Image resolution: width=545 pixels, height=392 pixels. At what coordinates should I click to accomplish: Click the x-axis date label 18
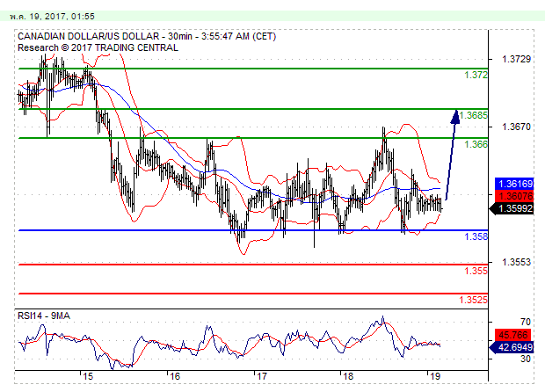coord(348,376)
